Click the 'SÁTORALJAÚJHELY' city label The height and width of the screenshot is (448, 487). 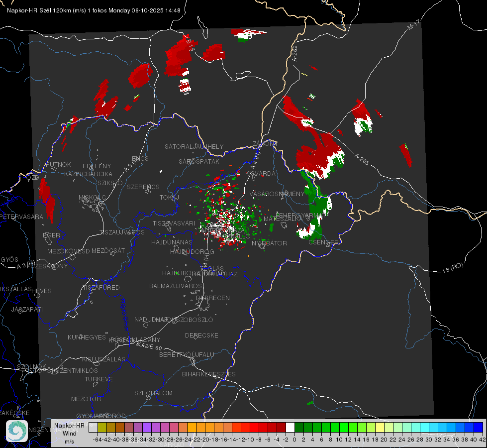click(x=194, y=146)
